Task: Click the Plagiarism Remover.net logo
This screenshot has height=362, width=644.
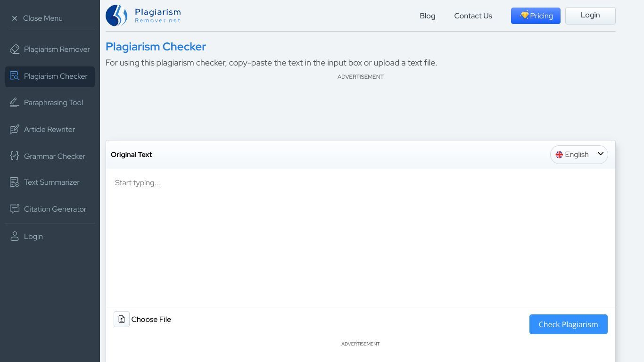Action: click(143, 16)
